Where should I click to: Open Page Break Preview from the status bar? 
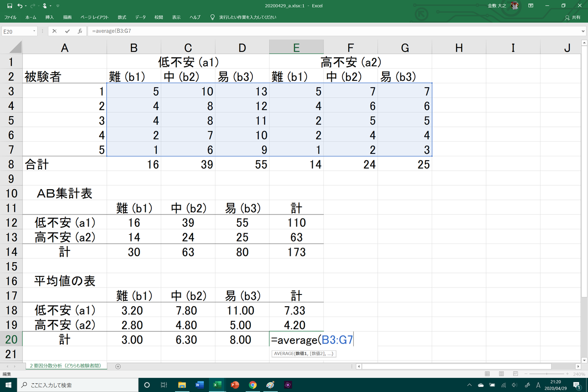coord(515,374)
